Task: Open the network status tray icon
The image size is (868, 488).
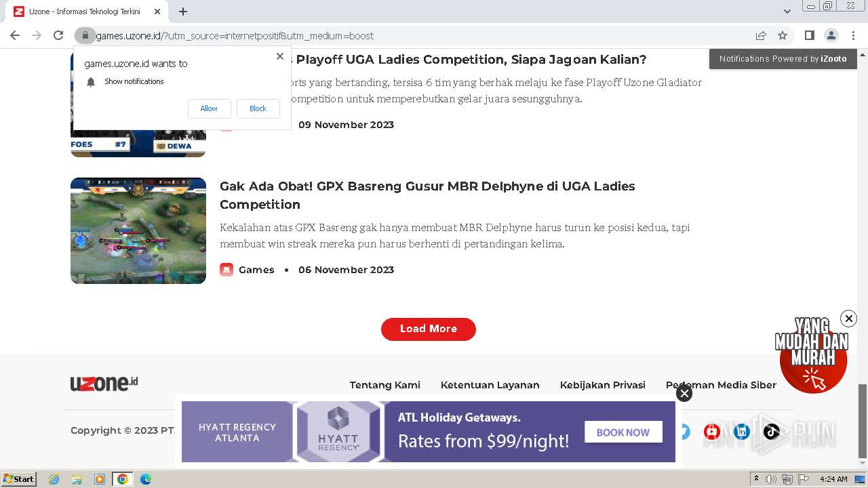Action: click(x=787, y=479)
